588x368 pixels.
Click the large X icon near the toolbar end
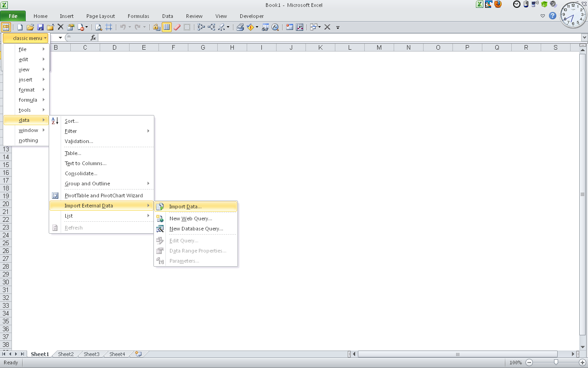(x=328, y=27)
